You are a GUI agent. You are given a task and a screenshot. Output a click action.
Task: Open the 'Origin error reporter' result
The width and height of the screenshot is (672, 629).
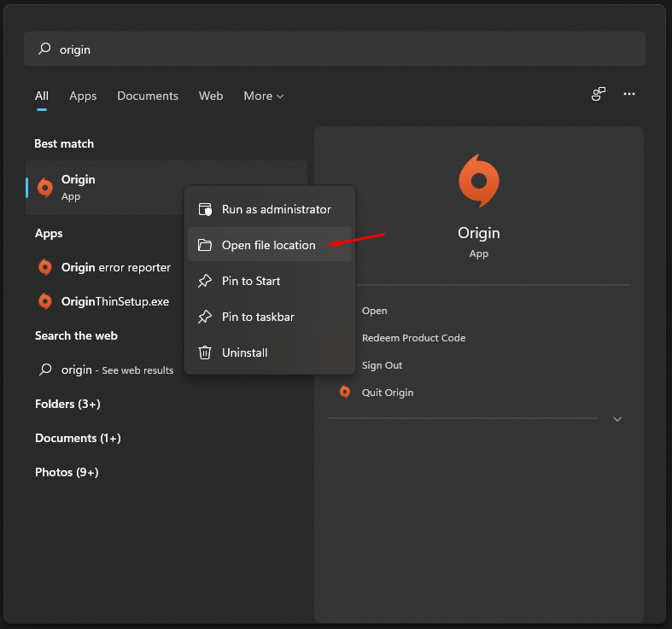[116, 267]
